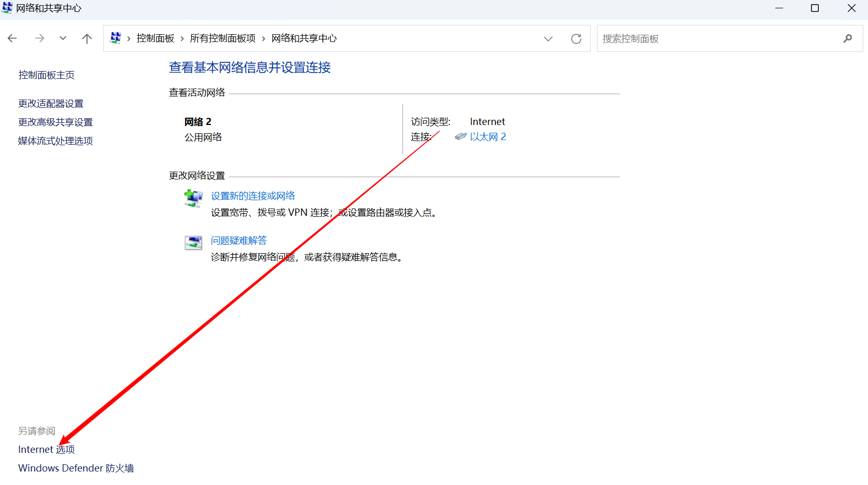Click the network icon in the breadcrumb bar
Viewport: 868px width, 485px height.
116,38
